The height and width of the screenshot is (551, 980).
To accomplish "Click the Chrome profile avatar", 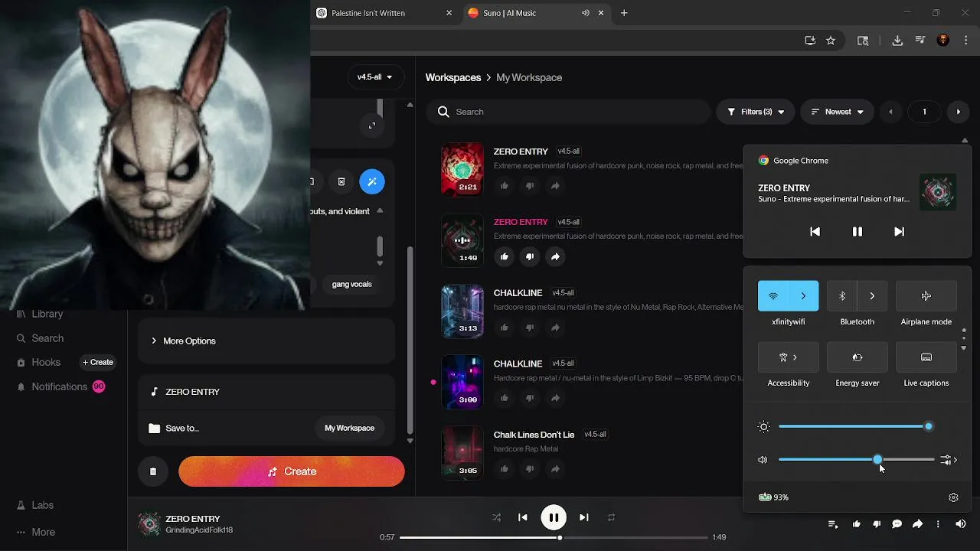I will tap(943, 41).
